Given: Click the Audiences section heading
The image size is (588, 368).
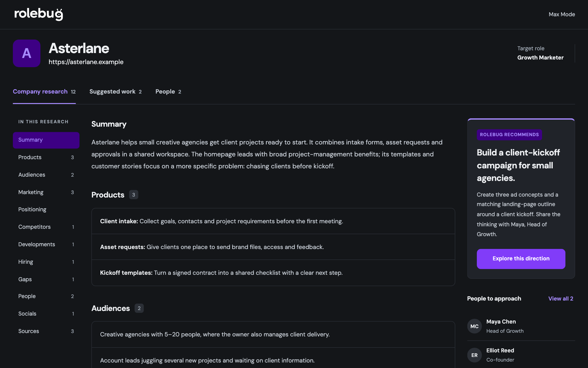Looking at the screenshot, I should point(111,309).
